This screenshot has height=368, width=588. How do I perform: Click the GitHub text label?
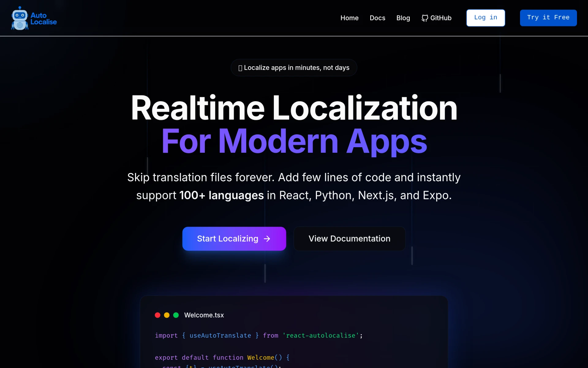click(441, 18)
